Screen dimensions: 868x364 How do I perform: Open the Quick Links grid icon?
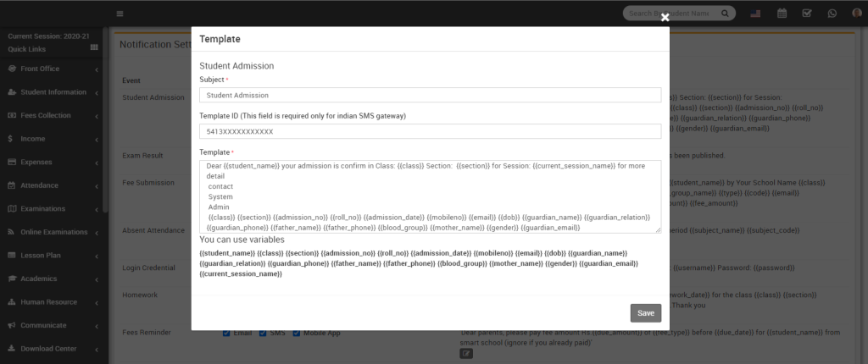coord(94,48)
